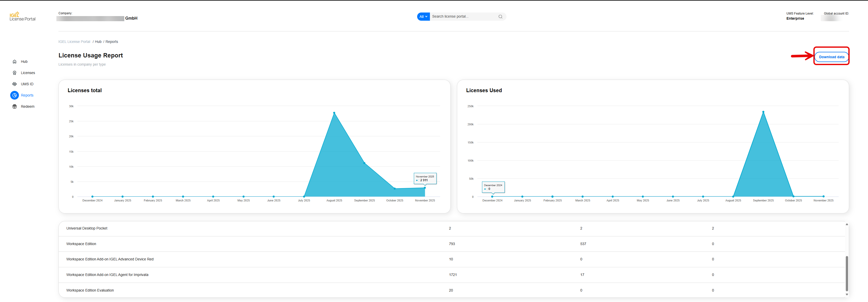
Task: Click the search magnifier icon
Action: coord(500,17)
